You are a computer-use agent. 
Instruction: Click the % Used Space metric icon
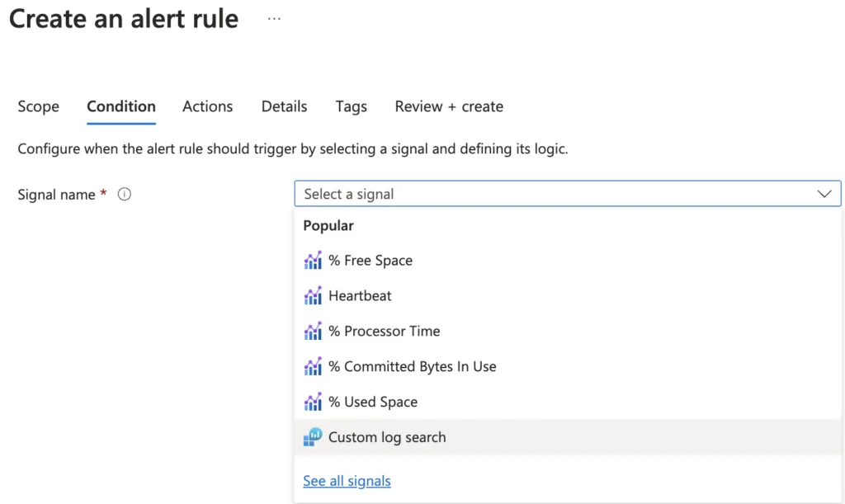coord(313,403)
